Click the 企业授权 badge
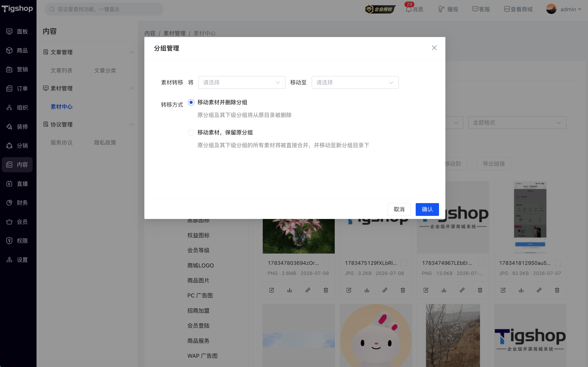Image resolution: width=588 pixels, height=367 pixels. [x=380, y=9]
